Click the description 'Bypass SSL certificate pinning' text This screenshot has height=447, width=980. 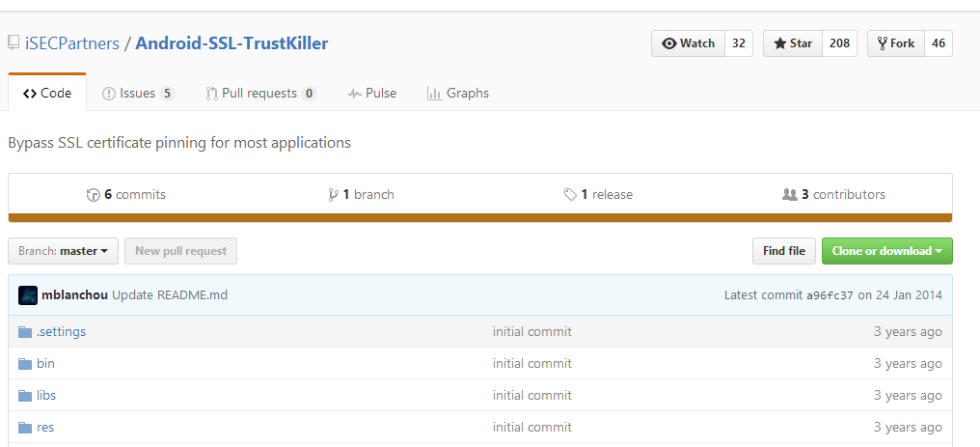pos(179,143)
